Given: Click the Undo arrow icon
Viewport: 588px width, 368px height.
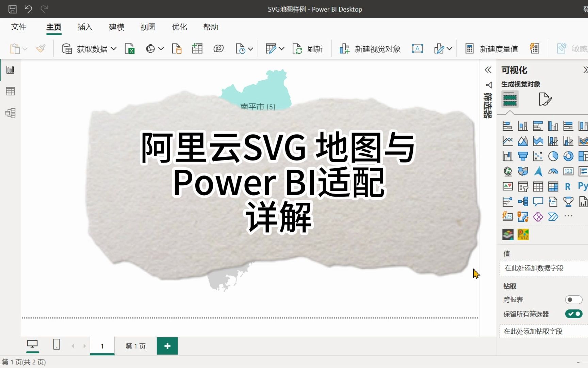Looking at the screenshot, I should pos(28,9).
